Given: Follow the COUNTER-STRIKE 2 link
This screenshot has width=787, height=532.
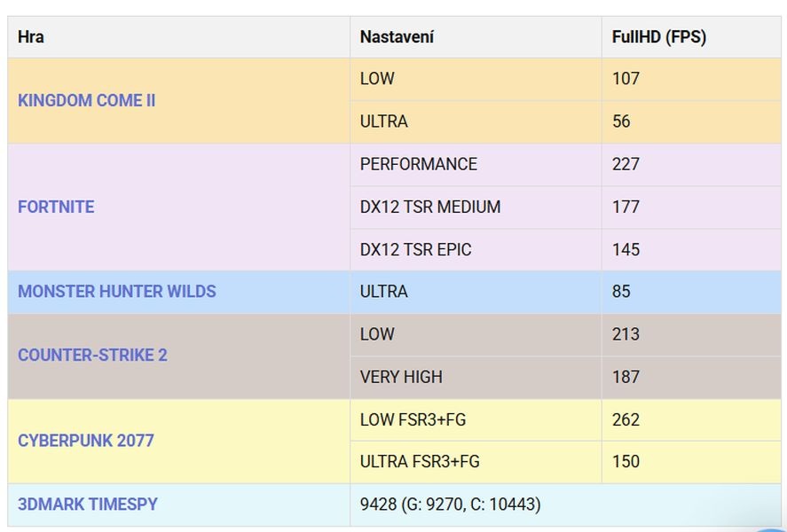Looking at the screenshot, I should pyautogui.click(x=92, y=355).
